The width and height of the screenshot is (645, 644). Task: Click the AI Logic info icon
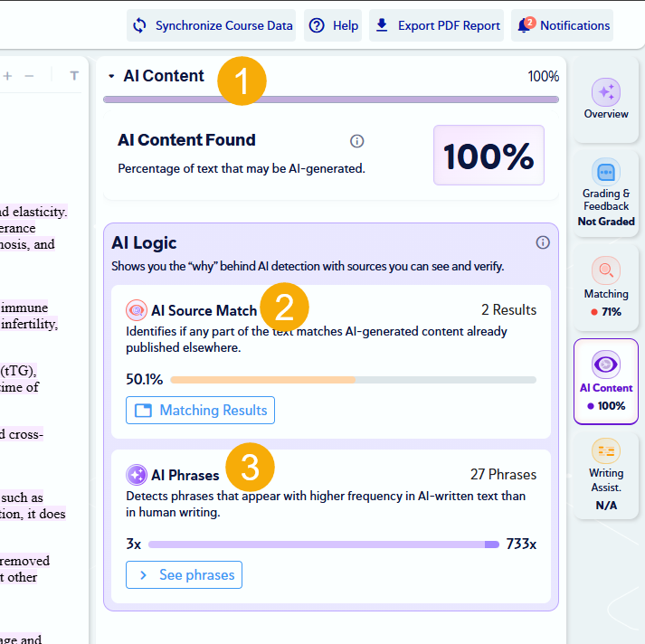tap(543, 242)
